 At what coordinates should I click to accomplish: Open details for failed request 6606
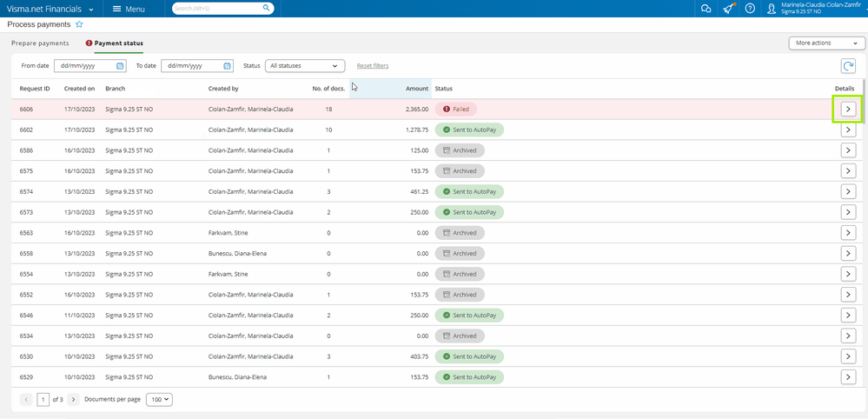click(848, 110)
